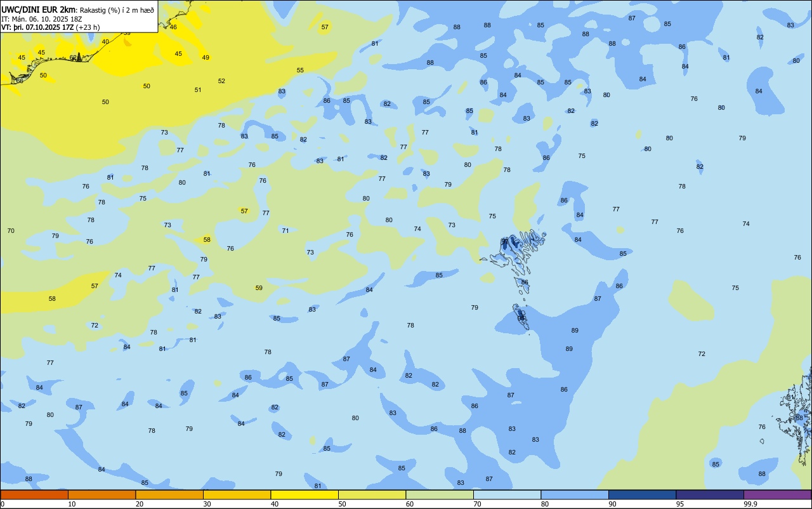The width and height of the screenshot is (812, 509).
Task: Select the 30–40 golden legend swatch
Action: pyautogui.click(x=237, y=494)
